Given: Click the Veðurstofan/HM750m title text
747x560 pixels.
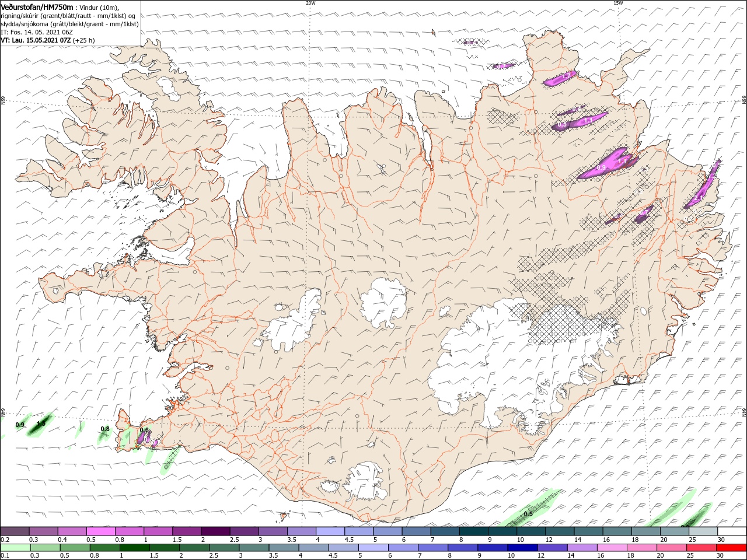Looking at the screenshot, I should coord(37,6).
